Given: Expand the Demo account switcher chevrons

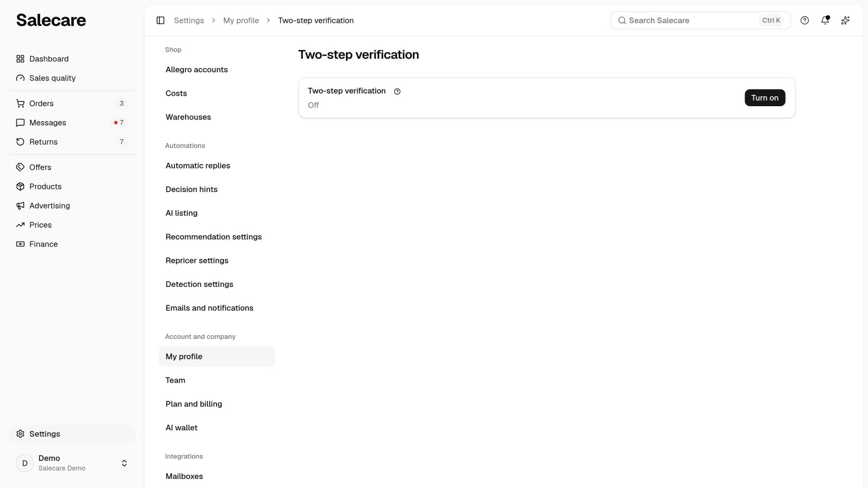Looking at the screenshot, I should pyautogui.click(x=124, y=463).
